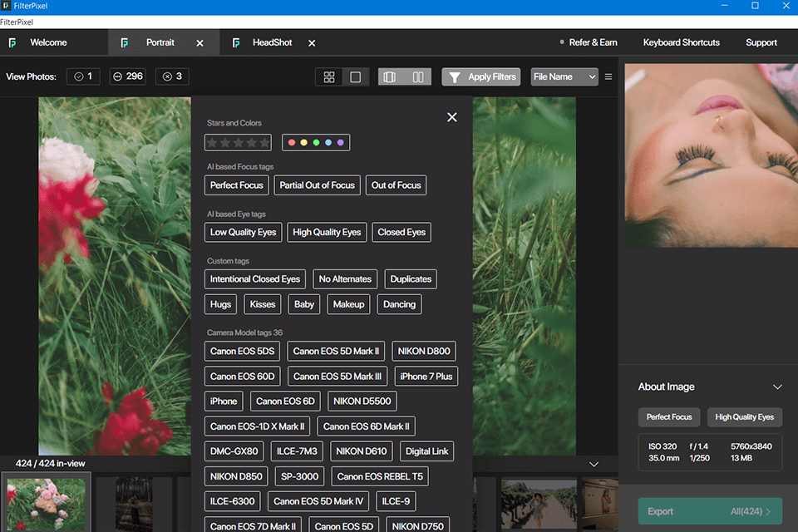Select the Baby custom tag
Viewport: 798px width, 532px height.
pyautogui.click(x=304, y=304)
